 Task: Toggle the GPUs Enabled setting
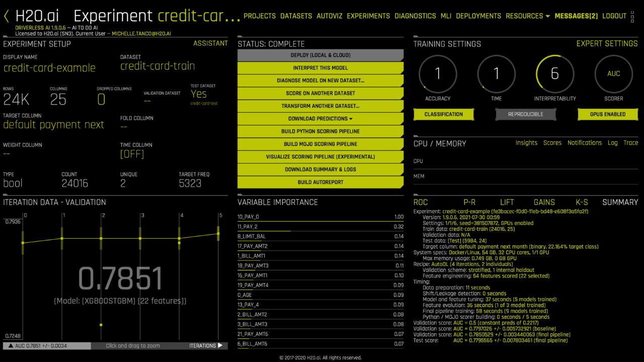coord(608,114)
